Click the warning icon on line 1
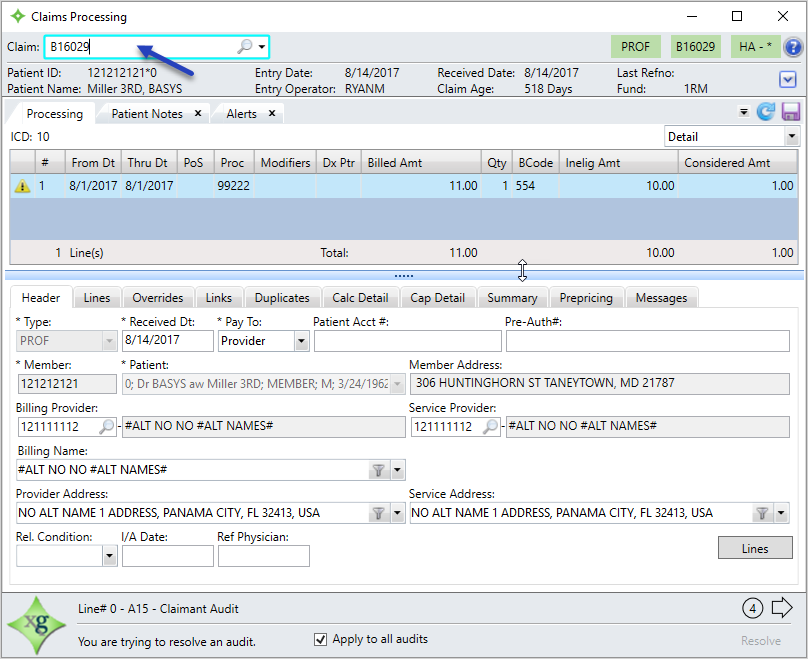Viewport: 808px width, 659px height. (22, 186)
